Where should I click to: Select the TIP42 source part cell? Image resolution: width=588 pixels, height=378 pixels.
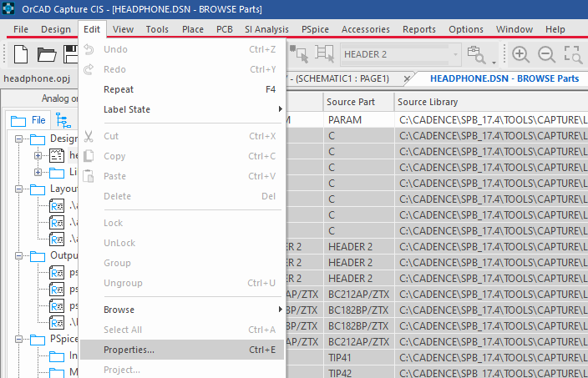click(358, 373)
